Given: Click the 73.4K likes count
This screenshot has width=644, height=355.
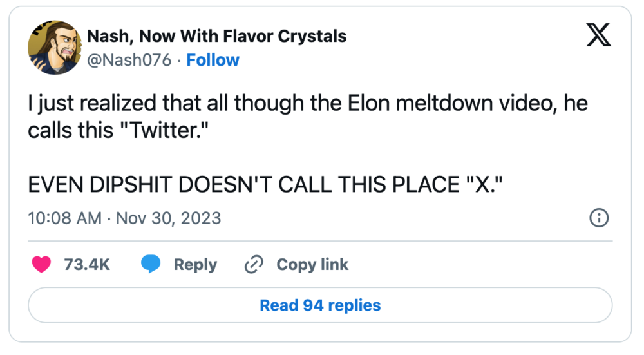Looking at the screenshot, I should pyautogui.click(x=87, y=265).
